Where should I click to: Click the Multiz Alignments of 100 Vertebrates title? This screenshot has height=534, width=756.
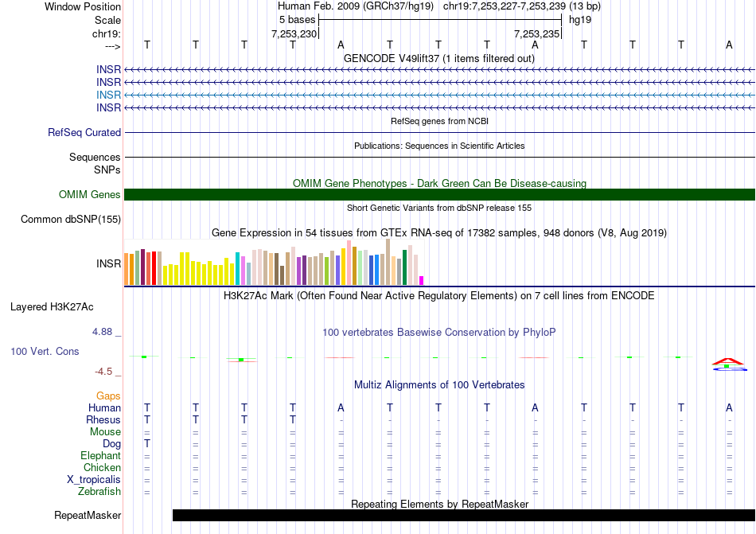click(x=438, y=385)
